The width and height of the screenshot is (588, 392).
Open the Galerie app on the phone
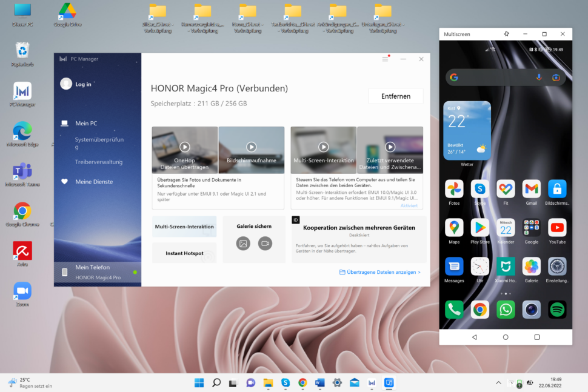(532, 267)
